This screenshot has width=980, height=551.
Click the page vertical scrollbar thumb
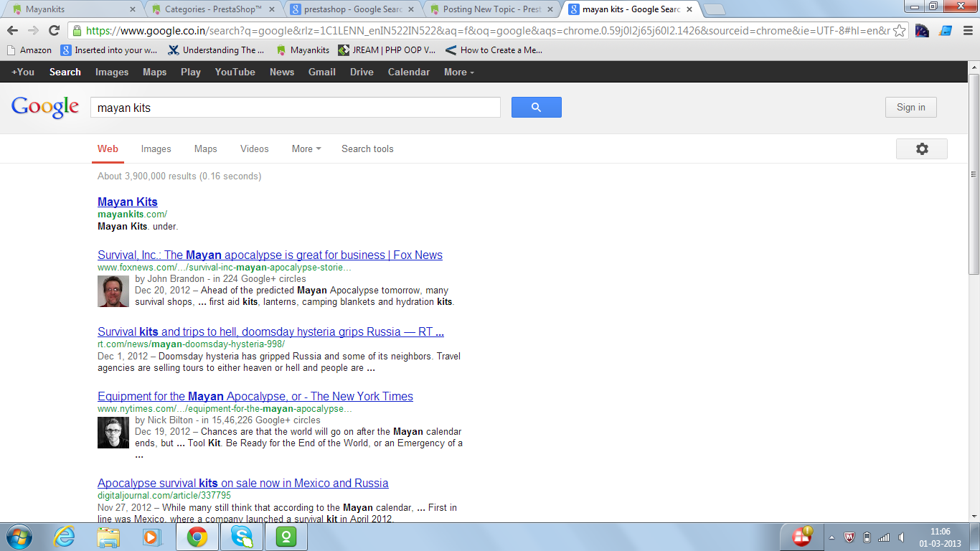[974, 174]
